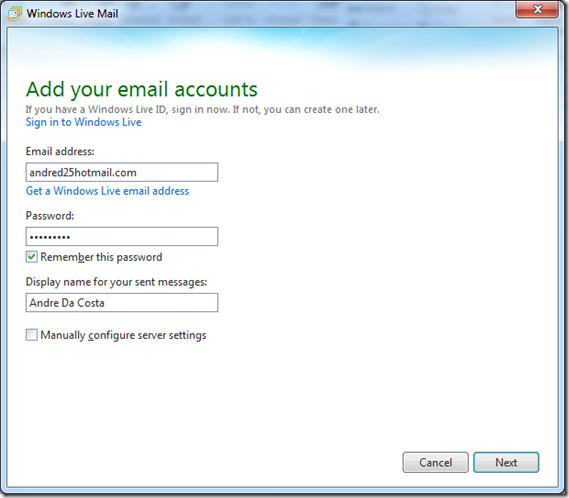569x498 pixels.
Task: Close the Windows Live Mail dialog
Action: click(x=537, y=9)
